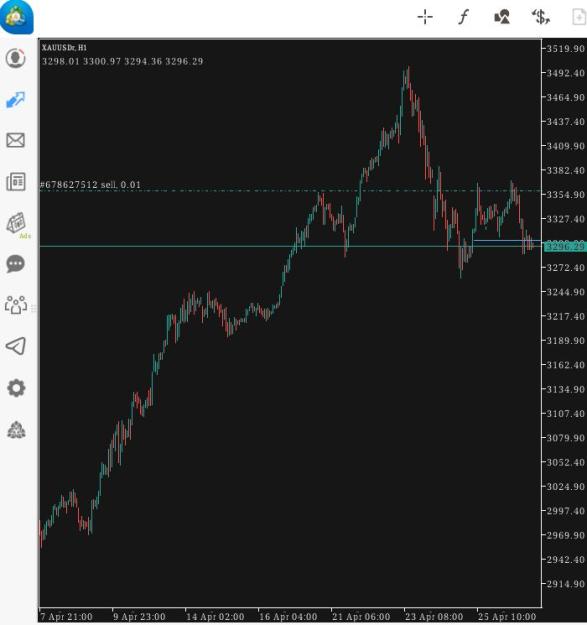Open the settings gear icon
Viewport: 587px width, 625px height.
point(16,388)
